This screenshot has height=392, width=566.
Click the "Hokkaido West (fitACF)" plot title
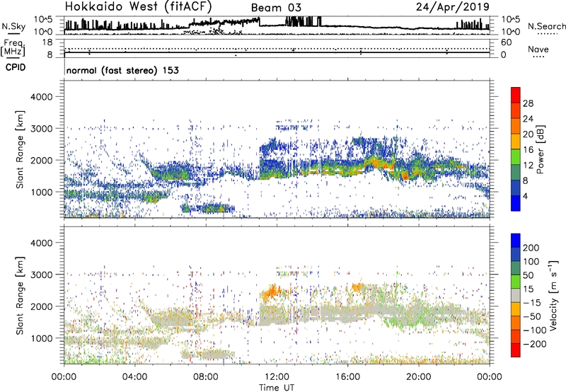point(139,6)
